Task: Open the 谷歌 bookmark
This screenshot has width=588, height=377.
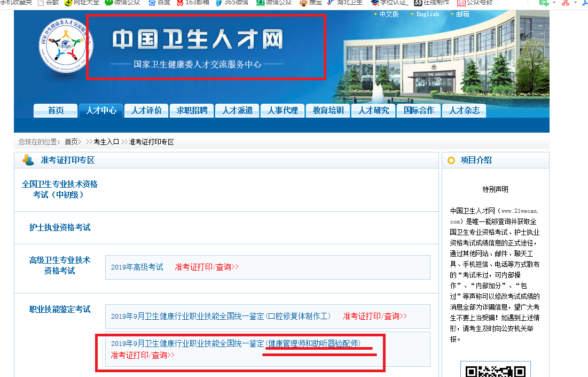Action: (x=49, y=3)
